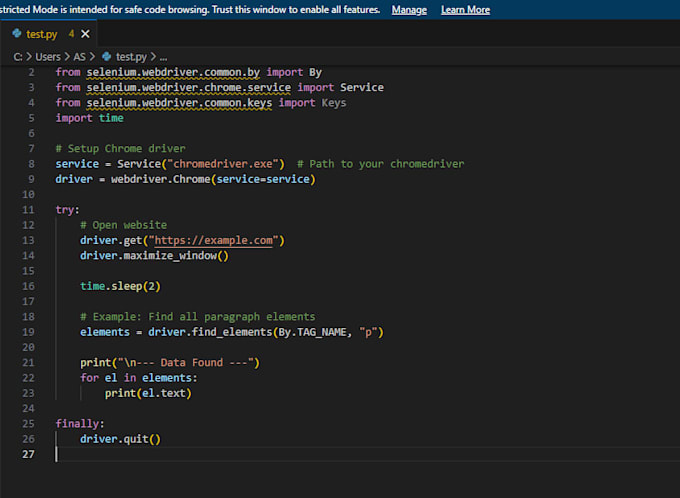The image size is (680, 498).
Task: Close the test.py tab
Action: [x=85, y=33]
